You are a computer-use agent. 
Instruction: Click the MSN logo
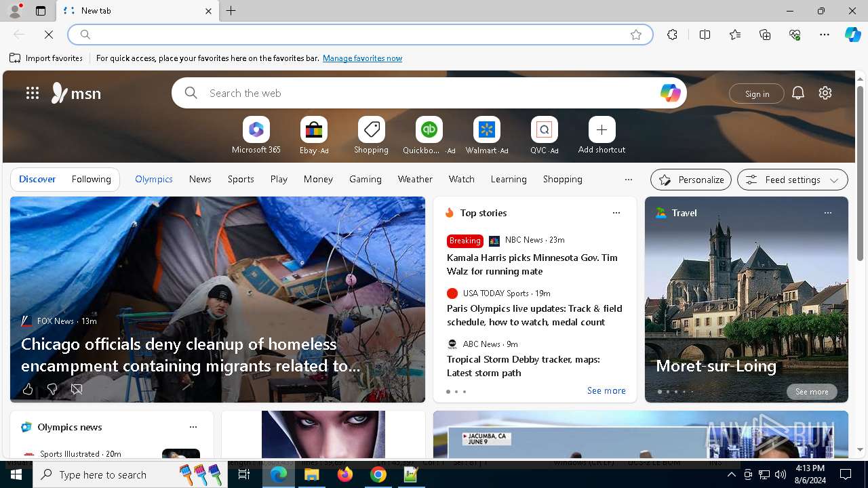click(x=76, y=93)
